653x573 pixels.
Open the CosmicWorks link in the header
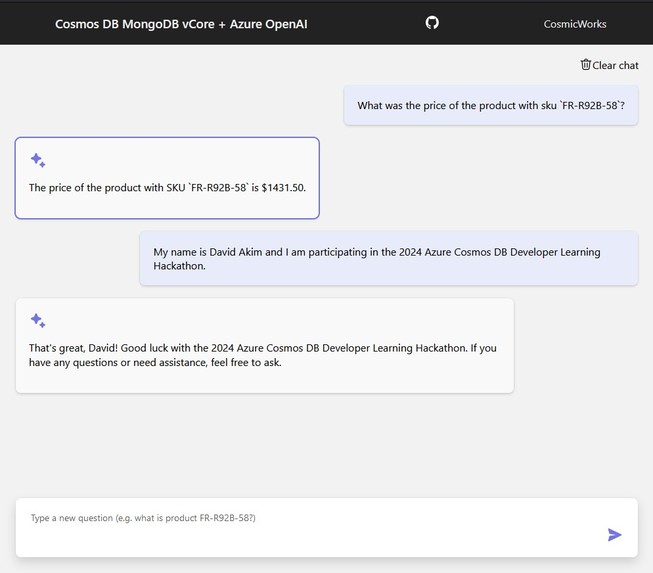coord(575,24)
